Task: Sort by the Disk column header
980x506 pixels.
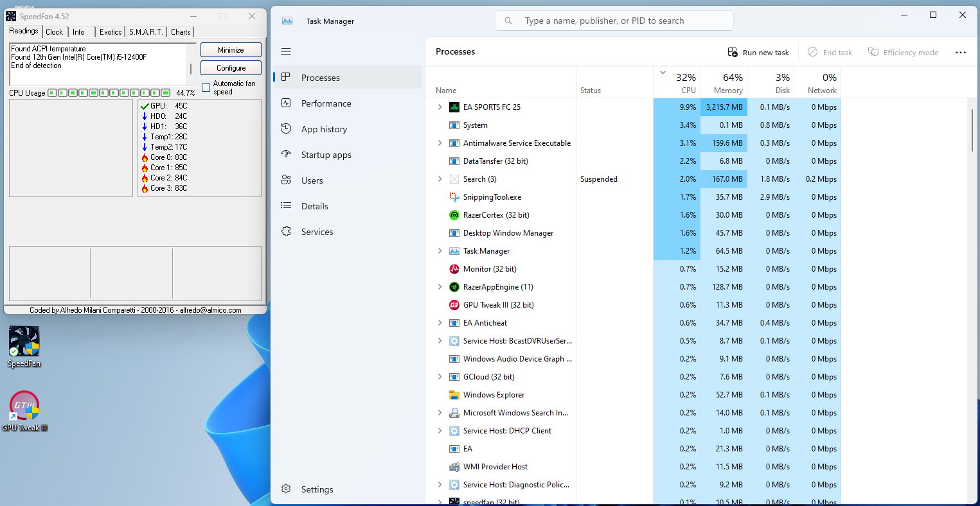Action: pyautogui.click(x=771, y=83)
